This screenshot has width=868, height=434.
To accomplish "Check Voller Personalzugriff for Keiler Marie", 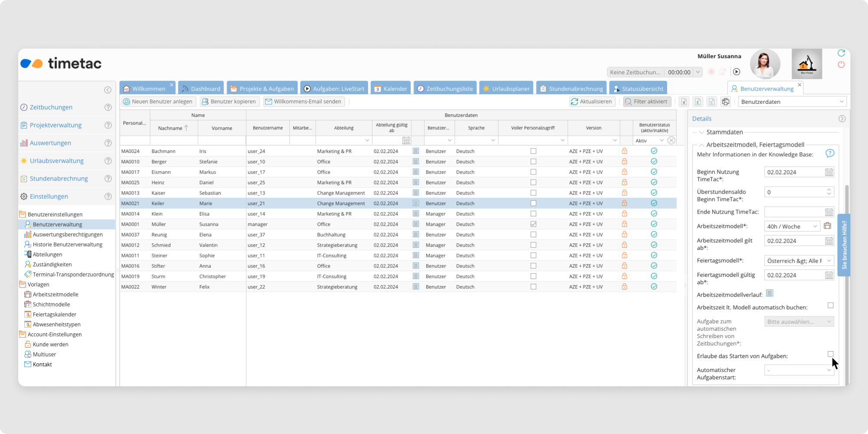I will click(x=533, y=203).
